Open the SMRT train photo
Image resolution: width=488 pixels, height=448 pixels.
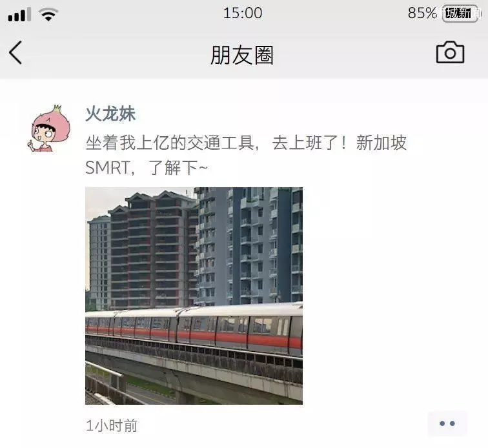(x=194, y=296)
